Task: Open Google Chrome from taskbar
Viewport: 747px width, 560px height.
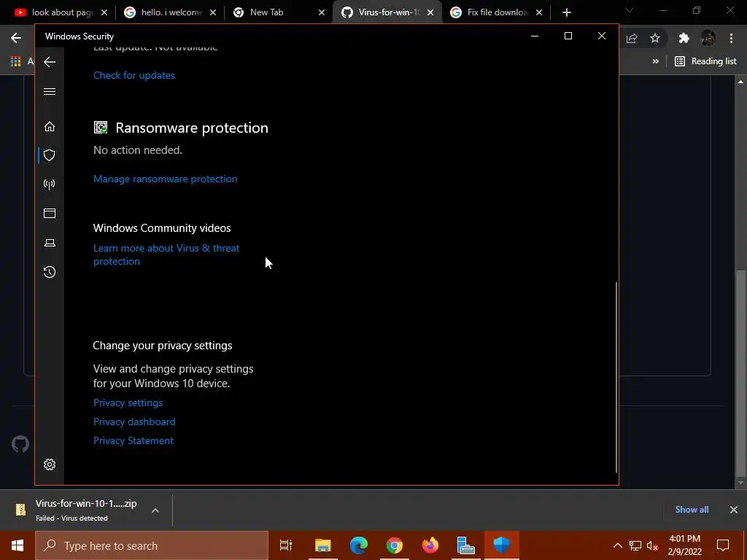Action: [395, 545]
